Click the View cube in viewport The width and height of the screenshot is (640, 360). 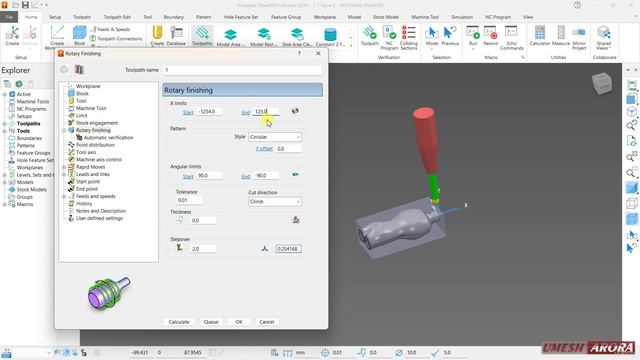coord(602,83)
